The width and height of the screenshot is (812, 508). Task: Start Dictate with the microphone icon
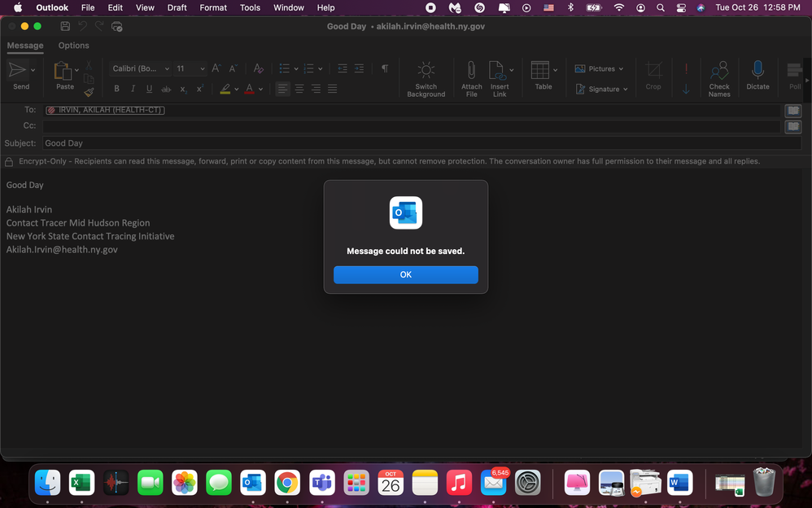pos(757,73)
